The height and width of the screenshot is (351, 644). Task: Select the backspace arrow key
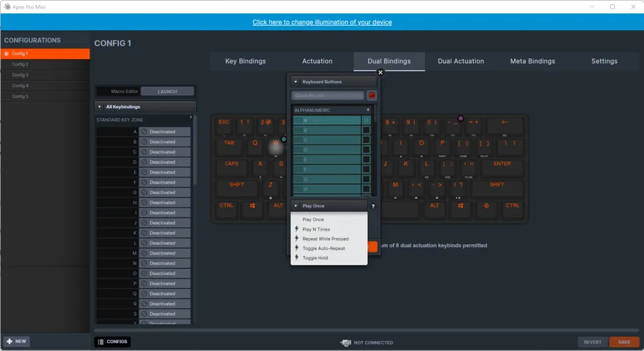click(505, 122)
